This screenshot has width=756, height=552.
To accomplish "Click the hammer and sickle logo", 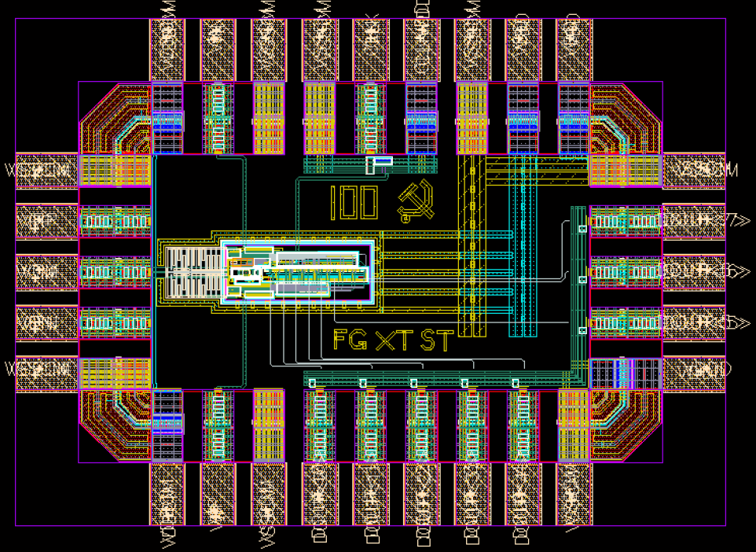I will coord(416,201).
